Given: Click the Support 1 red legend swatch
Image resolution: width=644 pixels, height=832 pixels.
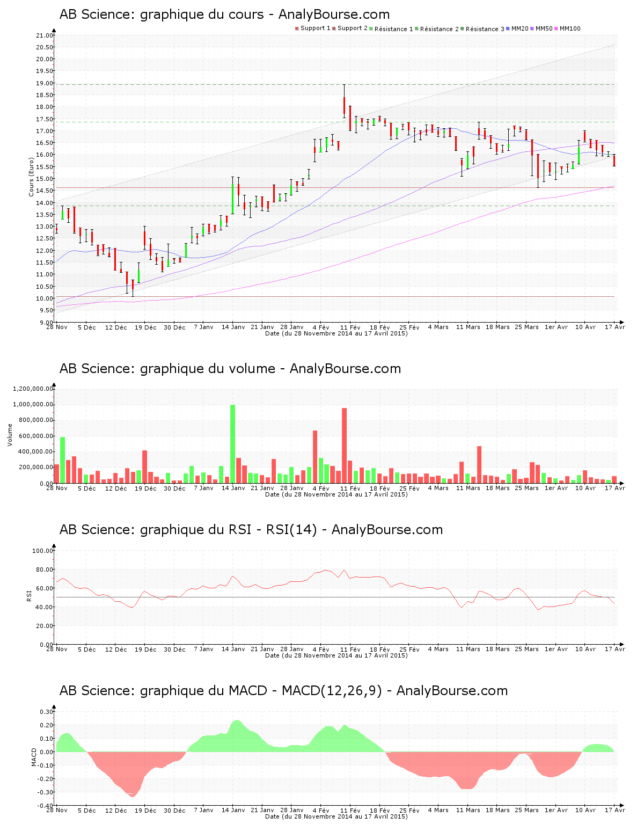Looking at the screenshot, I should coord(297,28).
